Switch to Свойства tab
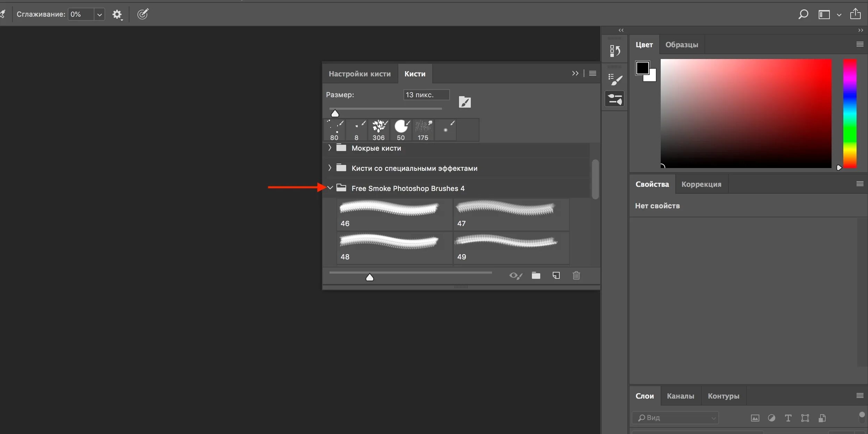The height and width of the screenshot is (434, 868). [x=652, y=184]
